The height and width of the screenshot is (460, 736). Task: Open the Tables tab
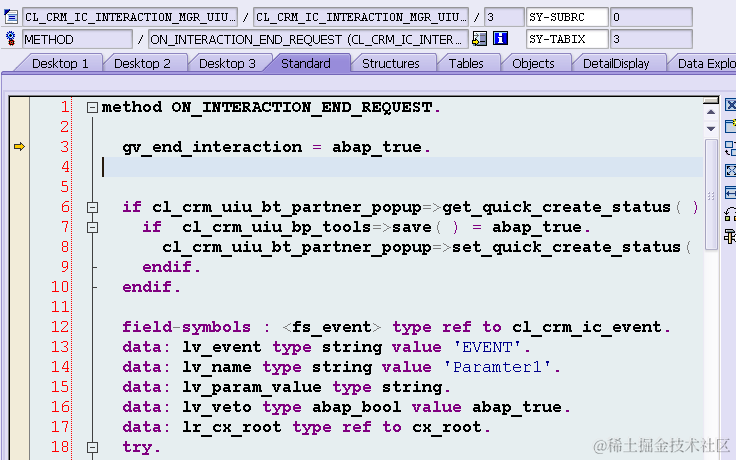coord(466,63)
